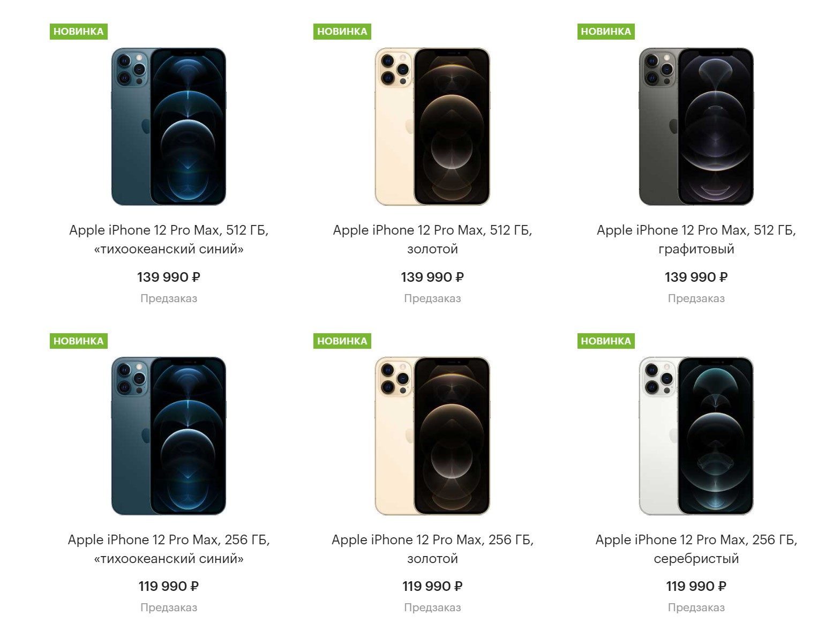Image resolution: width=840 pixels, height=630 pixels.
Task: Click the НОВИНКА badge on the 256 ГБ gold iPhone
Action: 342,341
